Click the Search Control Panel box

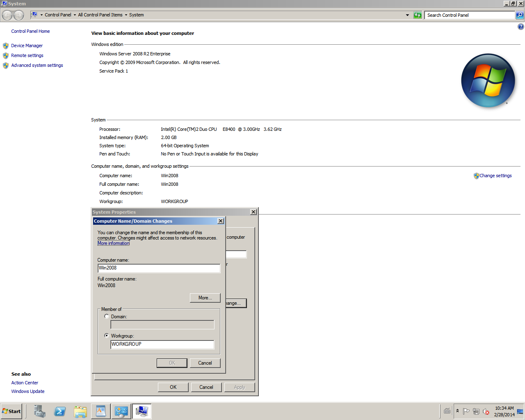(470, 15)
